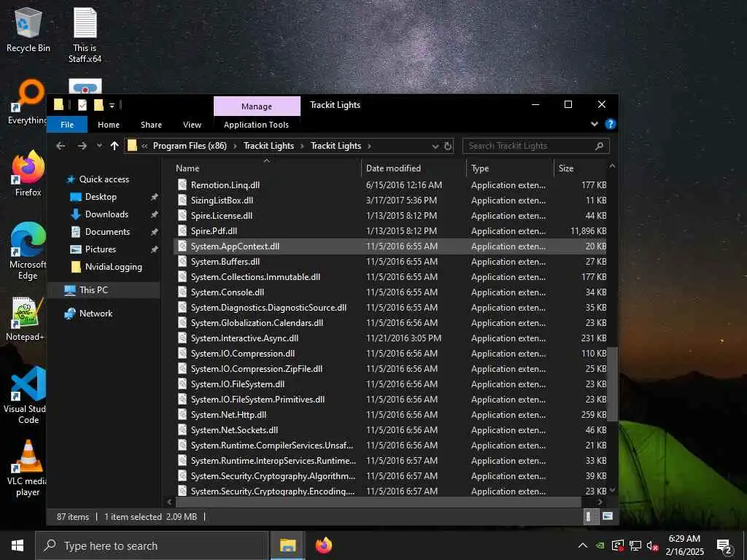Image resolution: width=747 pixels, height=560 pixels.
Task: Show hidden system tray icons
Action: [582, 545]
